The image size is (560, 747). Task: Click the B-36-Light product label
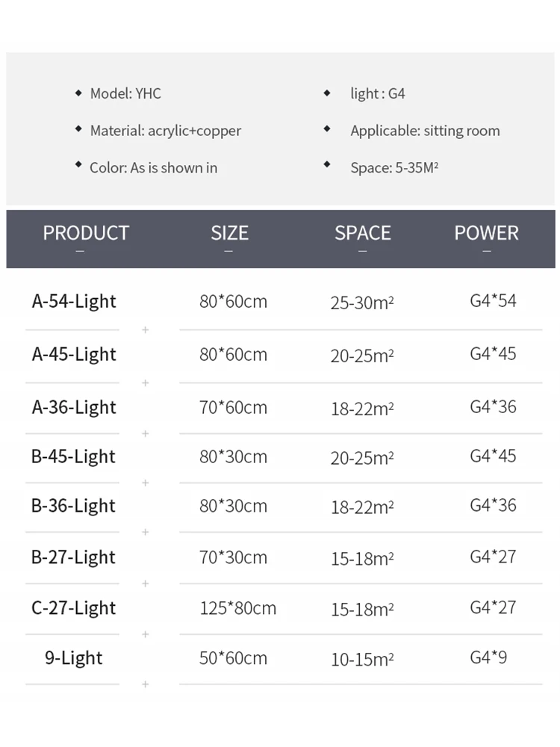(x=74, y=506)
